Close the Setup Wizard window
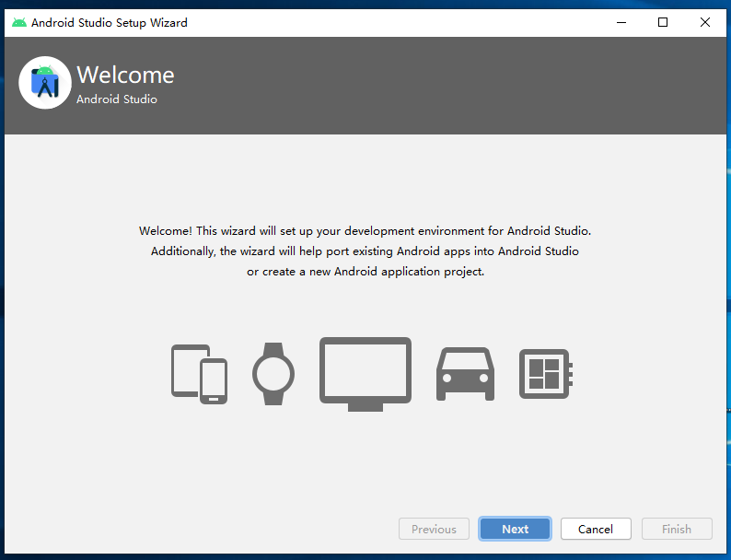This screenshot has height=560, width=731. tap(705, 22)
